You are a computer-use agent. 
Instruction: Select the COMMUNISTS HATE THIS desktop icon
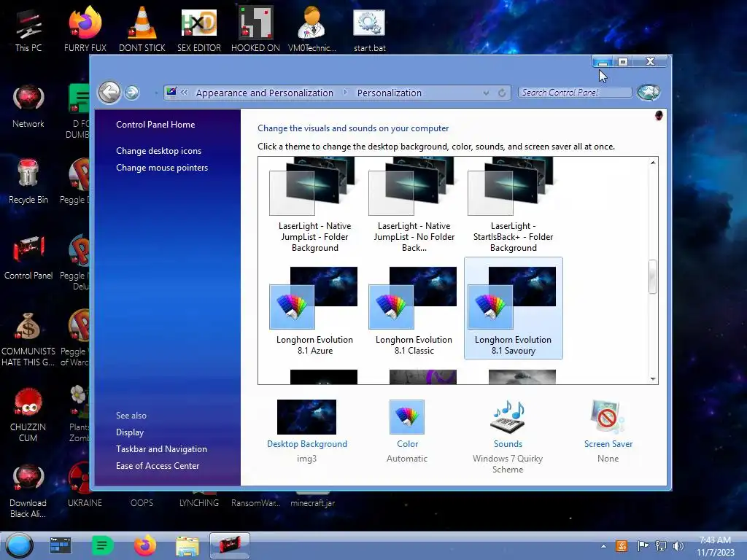click(28, 339)
